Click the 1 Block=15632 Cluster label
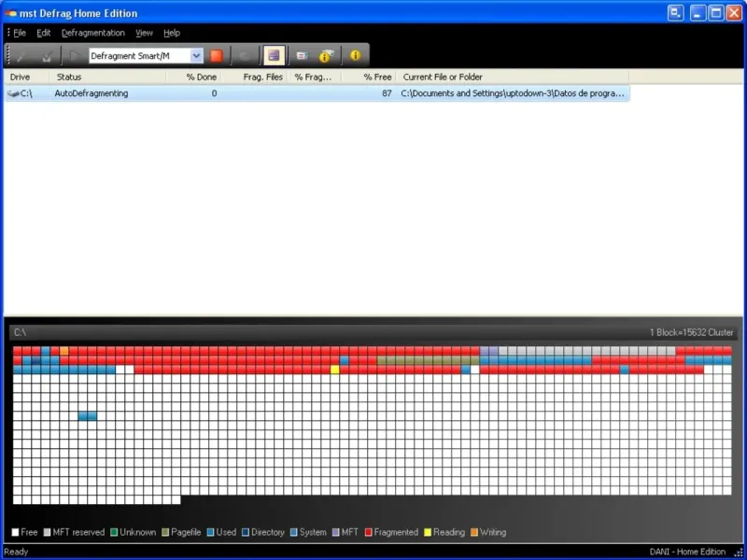747x560 pixels. (x=691, y=332)
